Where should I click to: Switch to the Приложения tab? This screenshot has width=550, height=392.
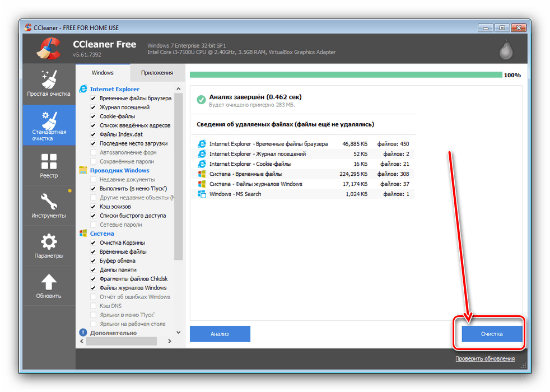tap(157, 73)
